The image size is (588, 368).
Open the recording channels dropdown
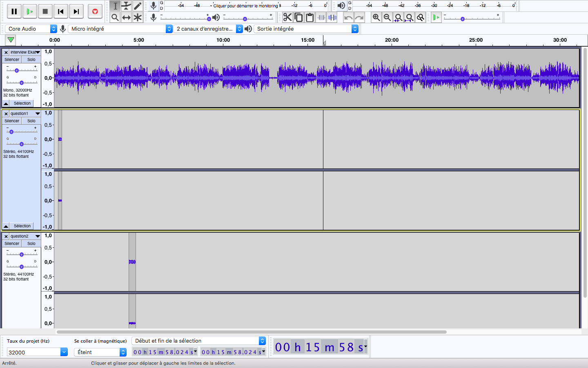pos(208,29)
